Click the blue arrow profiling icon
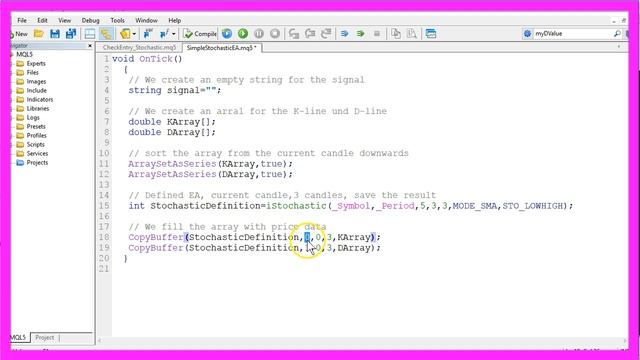Screen dimensions: 640x360 (344, 33)
